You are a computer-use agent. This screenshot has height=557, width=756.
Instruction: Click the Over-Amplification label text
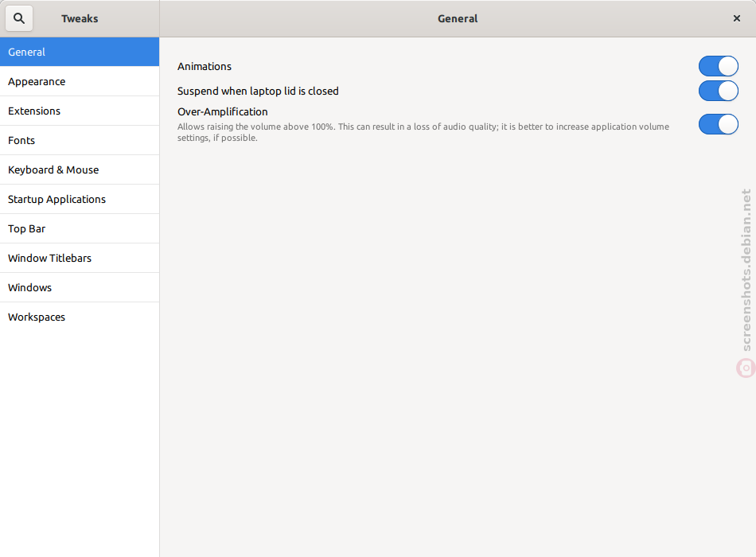pyautogui.click(x=222, y=111)
